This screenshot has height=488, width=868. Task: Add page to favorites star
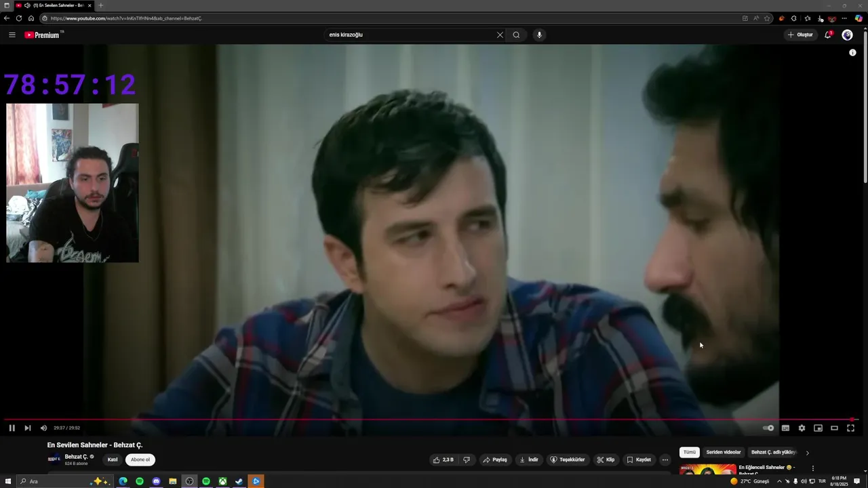(x=767, y=18)
